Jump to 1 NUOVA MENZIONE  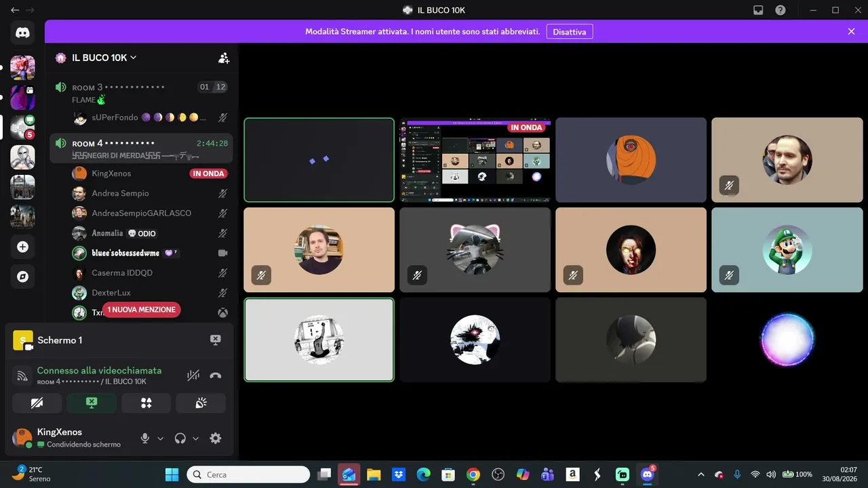[x=142, y=310]
